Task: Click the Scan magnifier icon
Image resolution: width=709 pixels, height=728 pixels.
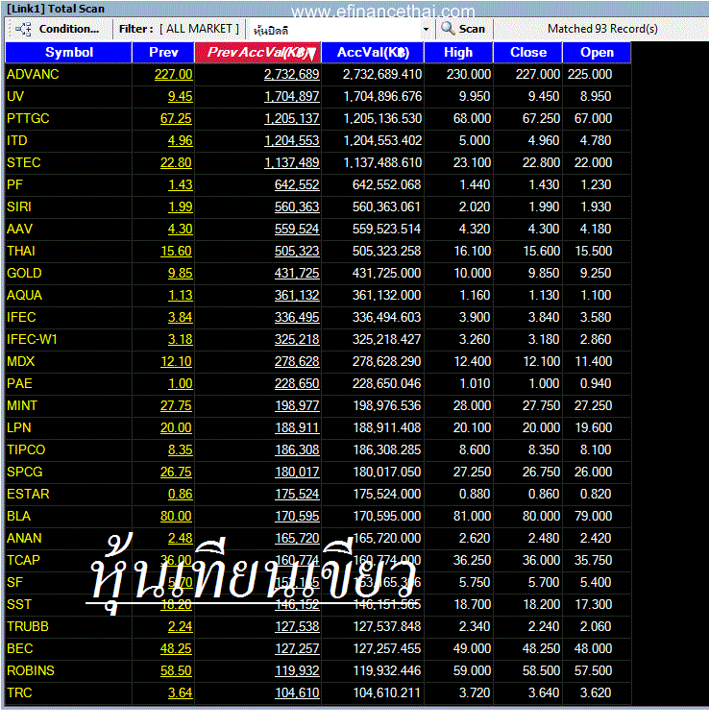Action: [448, 28]
